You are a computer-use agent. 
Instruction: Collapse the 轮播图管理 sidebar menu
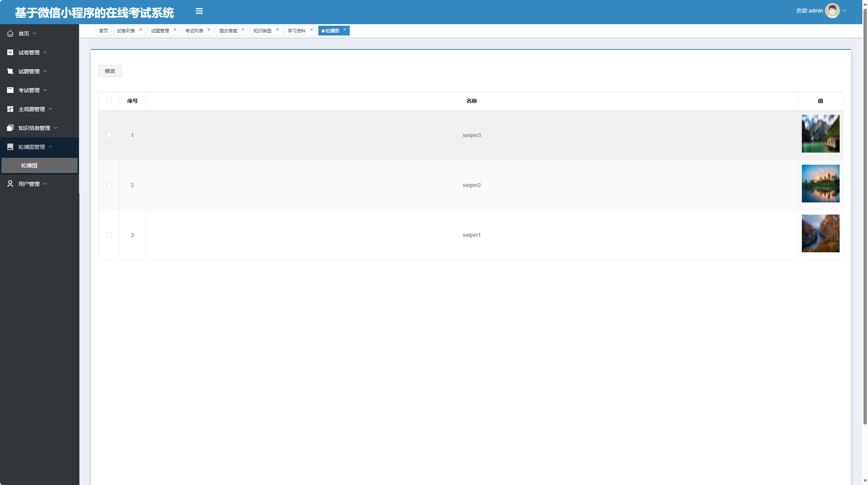click(32, 147)
